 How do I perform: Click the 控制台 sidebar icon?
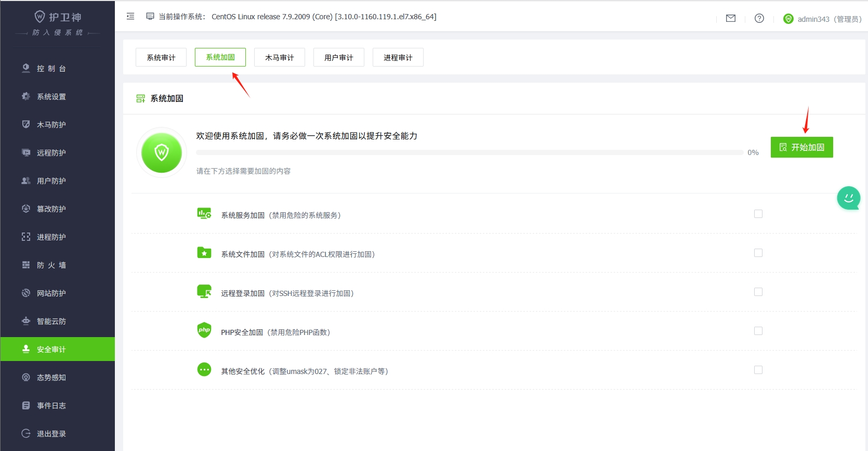coord(26,68)
